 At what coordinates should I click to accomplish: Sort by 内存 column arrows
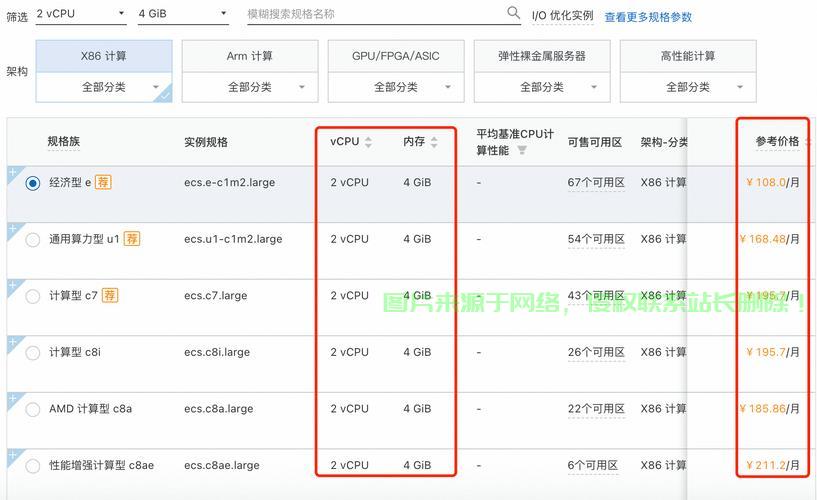434,142
